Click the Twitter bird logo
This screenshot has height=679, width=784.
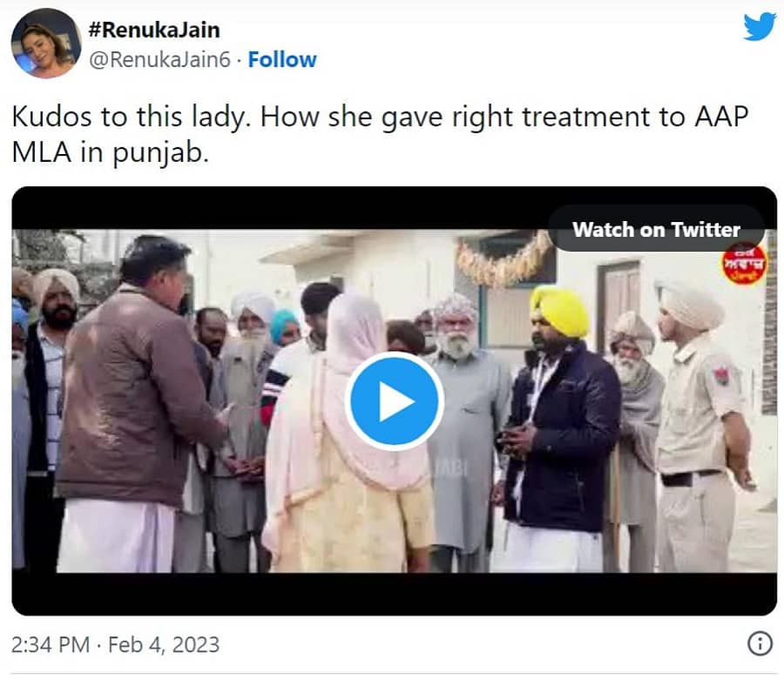(759, 27)
